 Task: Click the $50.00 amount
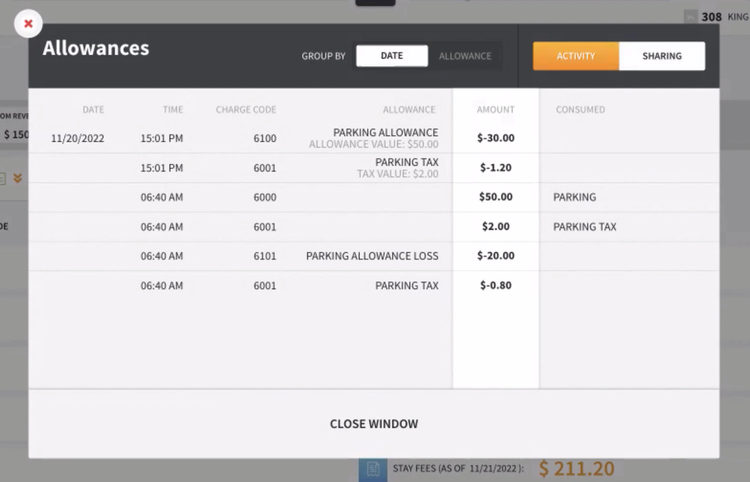496,197
